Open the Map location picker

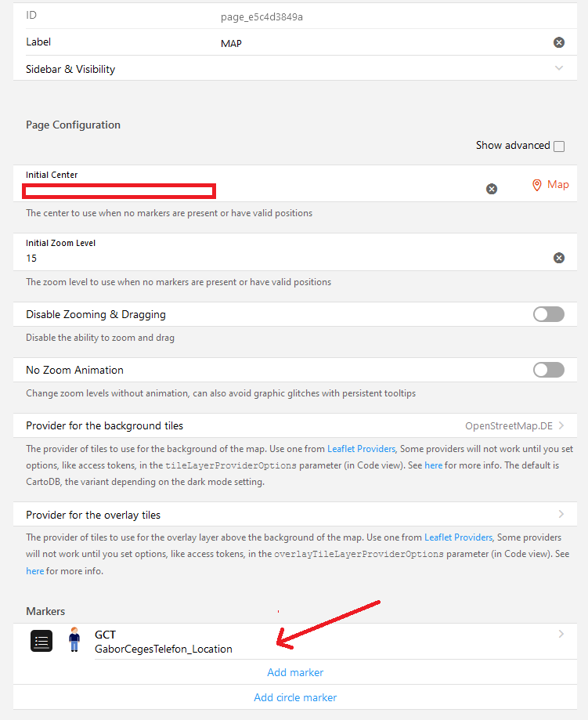pos(550,185)
